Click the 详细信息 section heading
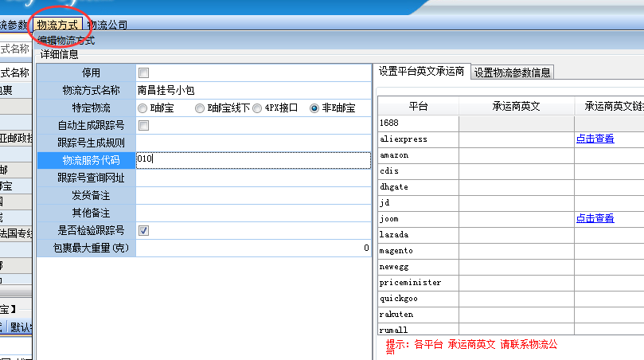Screen dimensions: 644x360 (x=60, y=54)
